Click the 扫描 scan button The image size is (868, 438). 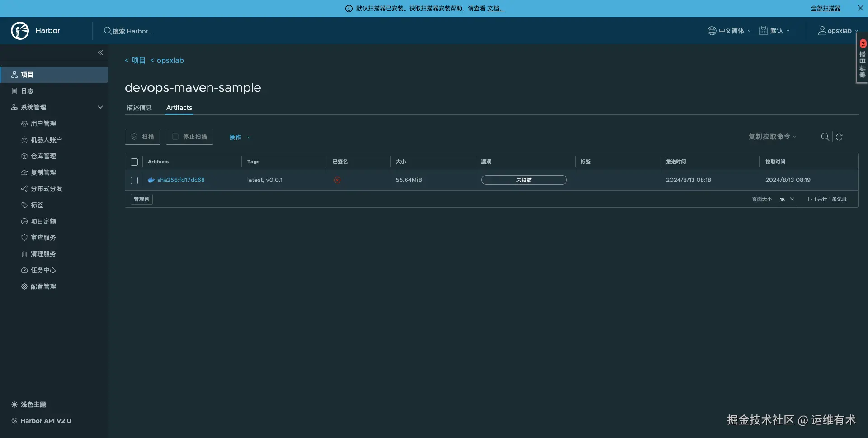(x=142, y=136)
